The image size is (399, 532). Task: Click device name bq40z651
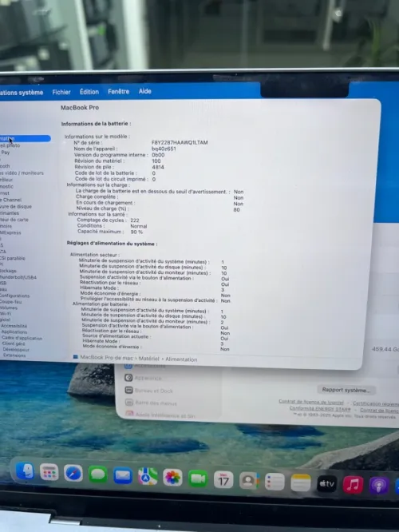pos(164,149)
